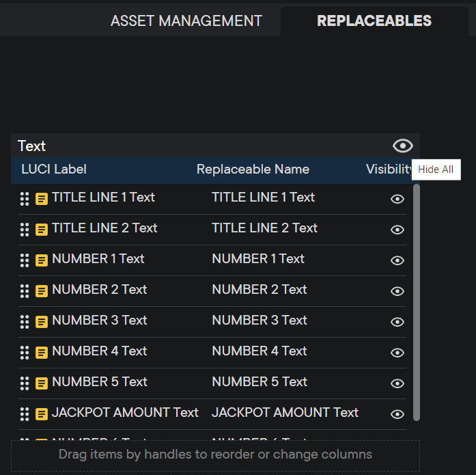Click drag handle for NUMBER 3 Text row
Screen dimensions: 476x475
click(25, 322)
